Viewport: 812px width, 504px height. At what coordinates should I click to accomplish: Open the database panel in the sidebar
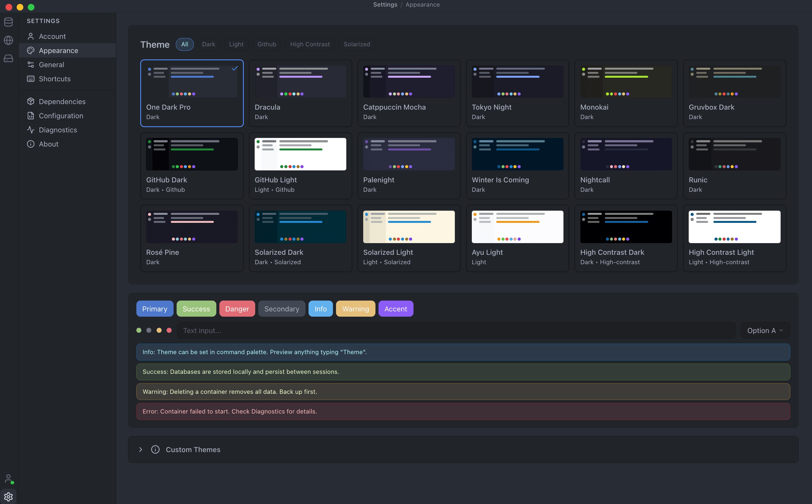point(8,22)
